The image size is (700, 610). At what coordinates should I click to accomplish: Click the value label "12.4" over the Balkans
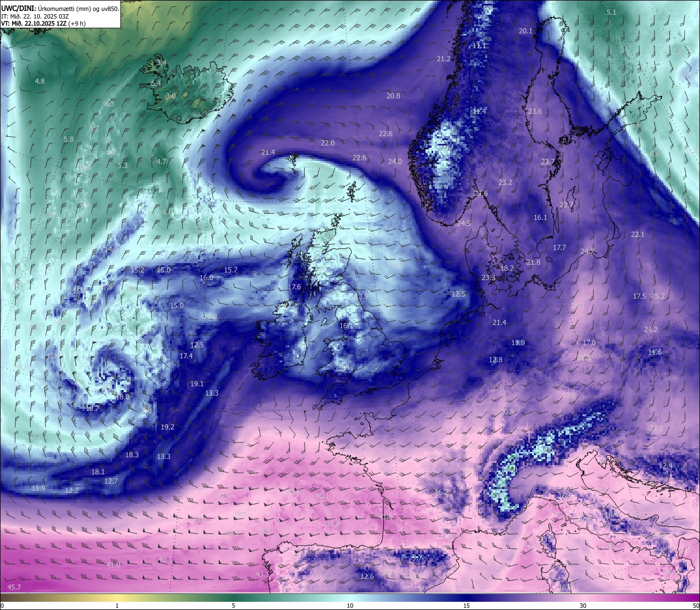tap(666, 466)
